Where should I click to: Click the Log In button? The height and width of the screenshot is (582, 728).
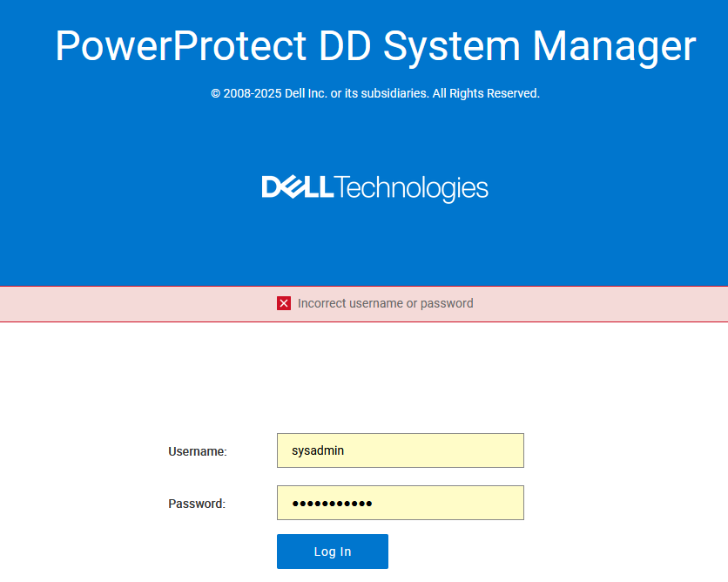point(332,552)
